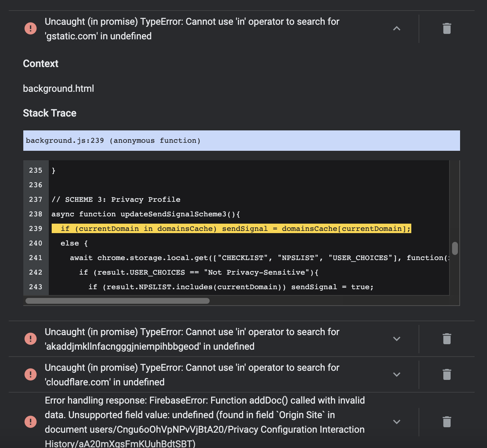Expand the FirebaseError addDoc details

tap(397, 422)
